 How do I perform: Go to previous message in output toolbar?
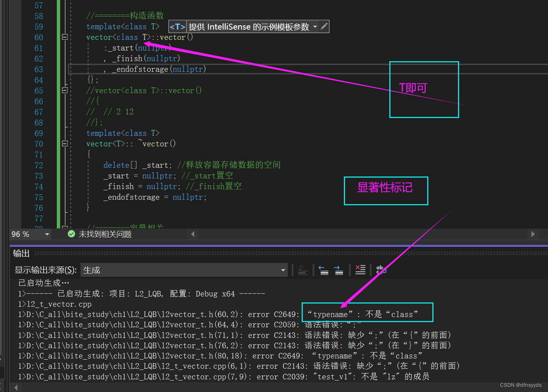click(x=324, y=270)
